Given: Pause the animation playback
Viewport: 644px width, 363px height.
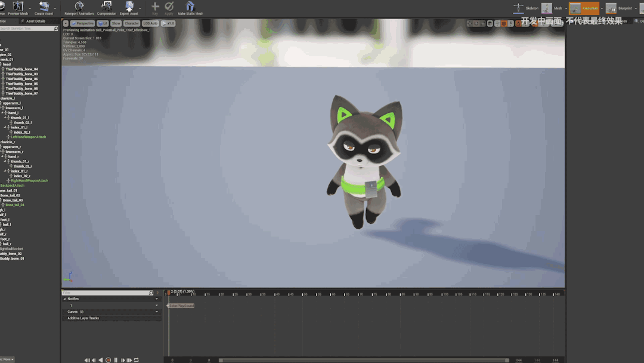Looking at the screenshot, I should pyautogui.click(x=116, y=360).
